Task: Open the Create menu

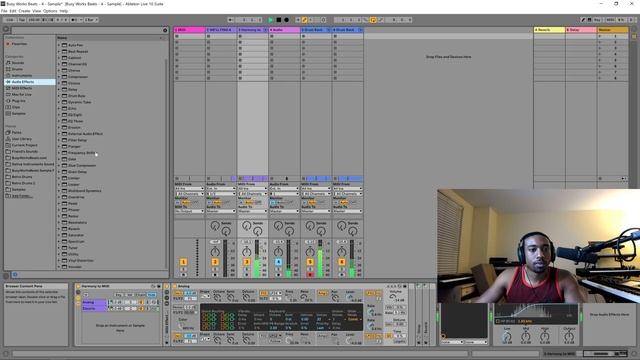Action: click(x=24, y=11)
